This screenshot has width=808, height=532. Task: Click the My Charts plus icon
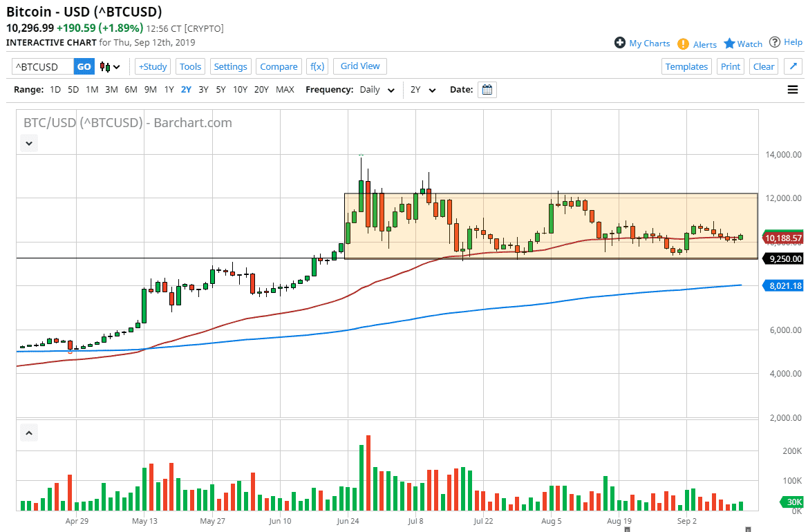coord(620,43)
